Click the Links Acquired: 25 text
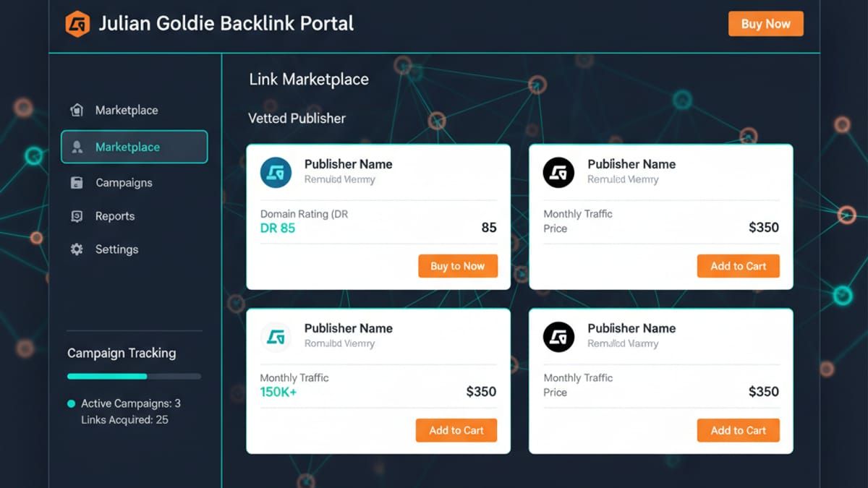 click(124, 420)
